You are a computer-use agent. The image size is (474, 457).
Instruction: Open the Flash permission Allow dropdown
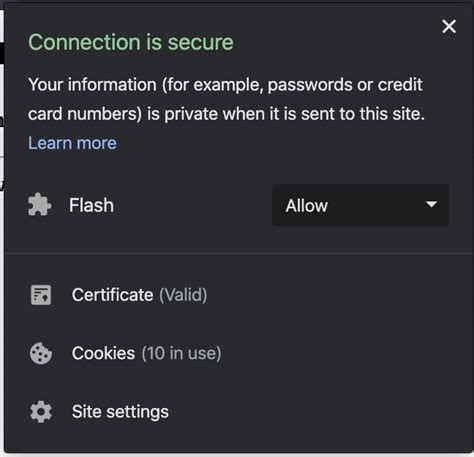(360, 205)
